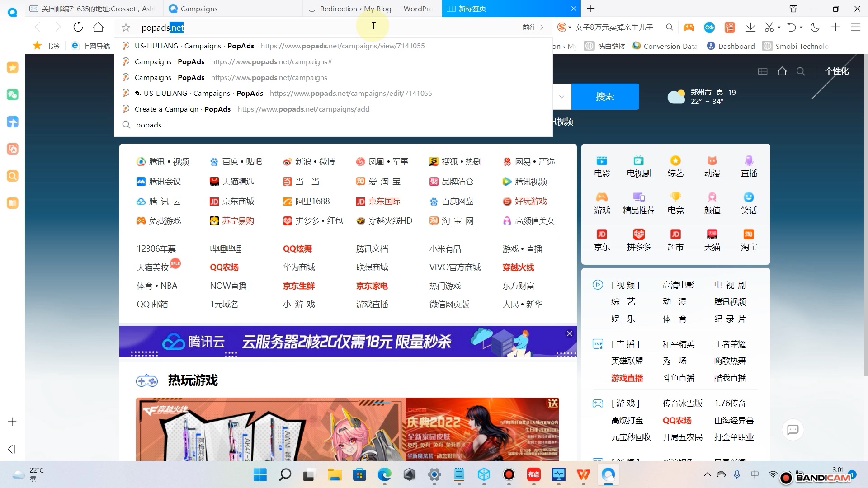
Task: Open the game controller toolbar icon
Action: coord(689,28)
